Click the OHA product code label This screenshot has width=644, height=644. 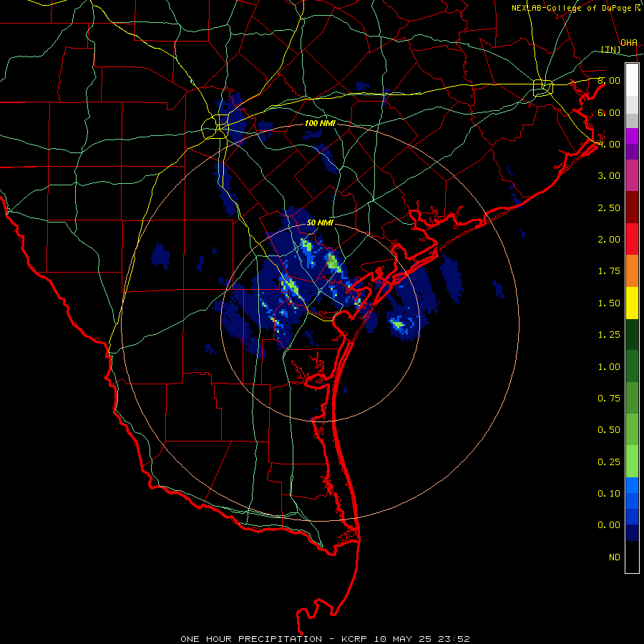(x=629, y=42)
